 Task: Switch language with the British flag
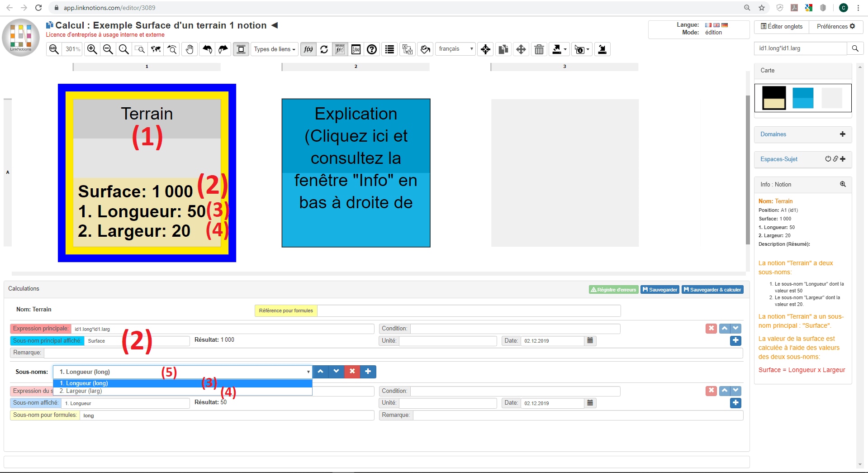tap(716, 25)
